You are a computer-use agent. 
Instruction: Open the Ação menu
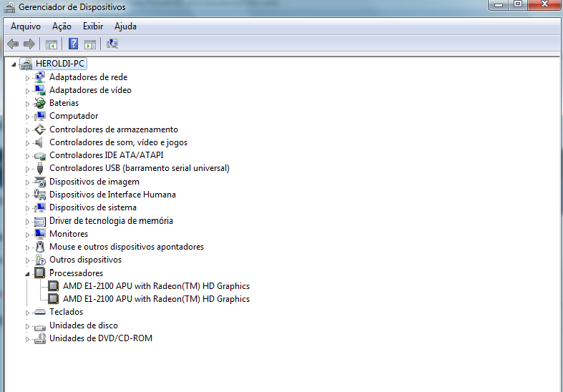click(62, 26)
